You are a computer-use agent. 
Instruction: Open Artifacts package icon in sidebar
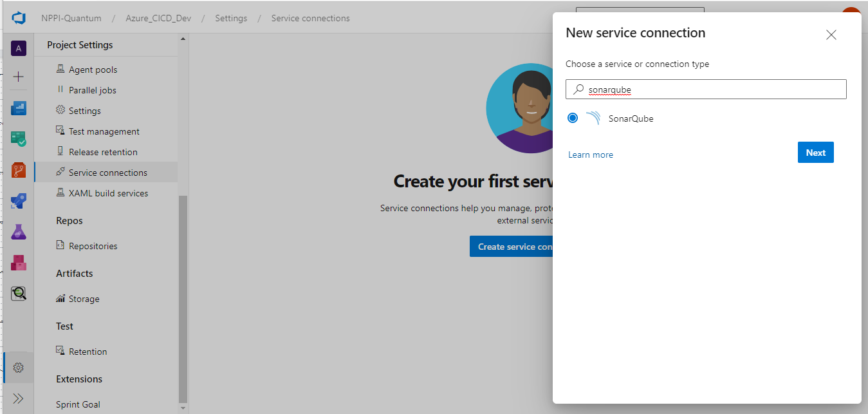(19, 263)
